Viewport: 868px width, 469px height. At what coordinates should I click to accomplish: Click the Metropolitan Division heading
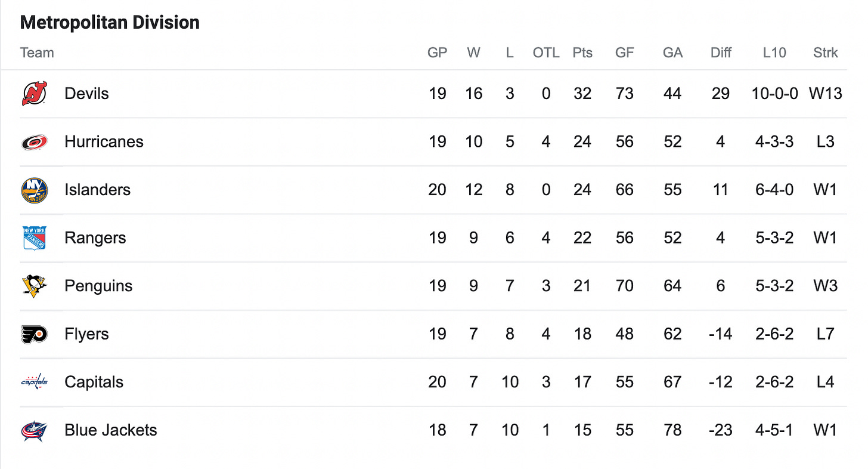[110, 23]
